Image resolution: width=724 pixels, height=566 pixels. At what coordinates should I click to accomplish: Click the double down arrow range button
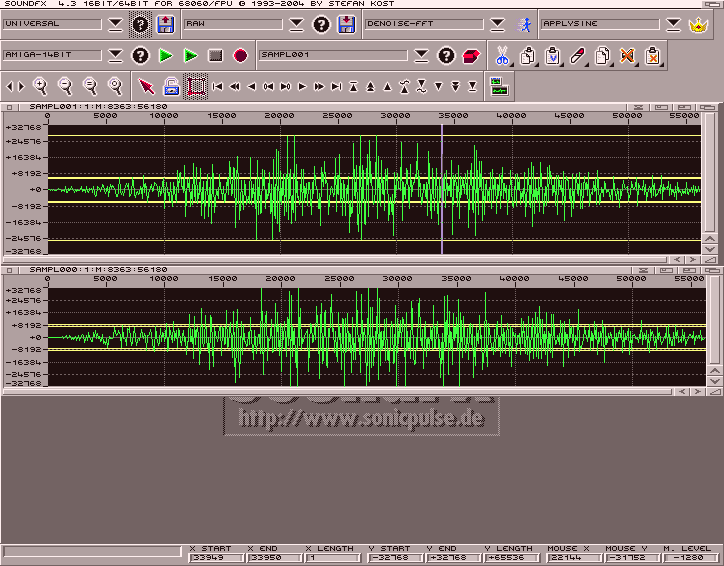click(455, 86)
